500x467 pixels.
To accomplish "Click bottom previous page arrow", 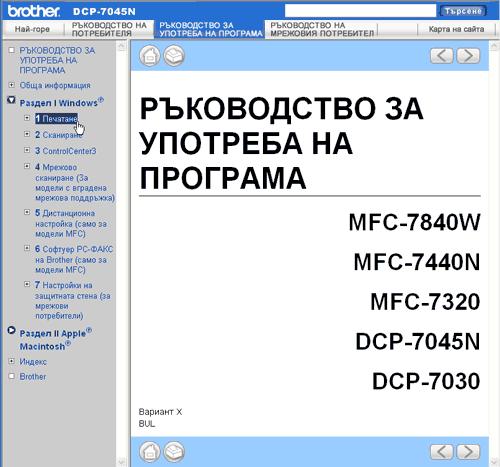I will [x=442, y=452].
